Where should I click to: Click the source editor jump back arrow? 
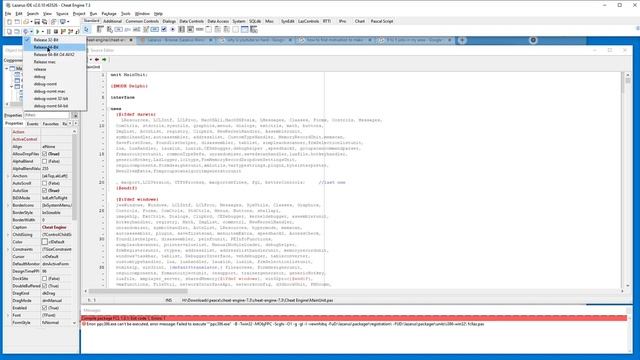click(97, 60)
